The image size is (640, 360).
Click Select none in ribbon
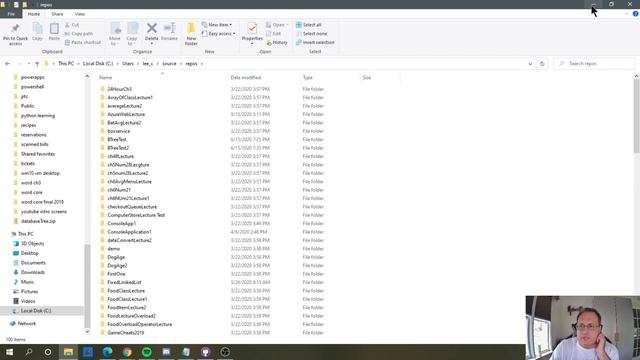[311, 33]
